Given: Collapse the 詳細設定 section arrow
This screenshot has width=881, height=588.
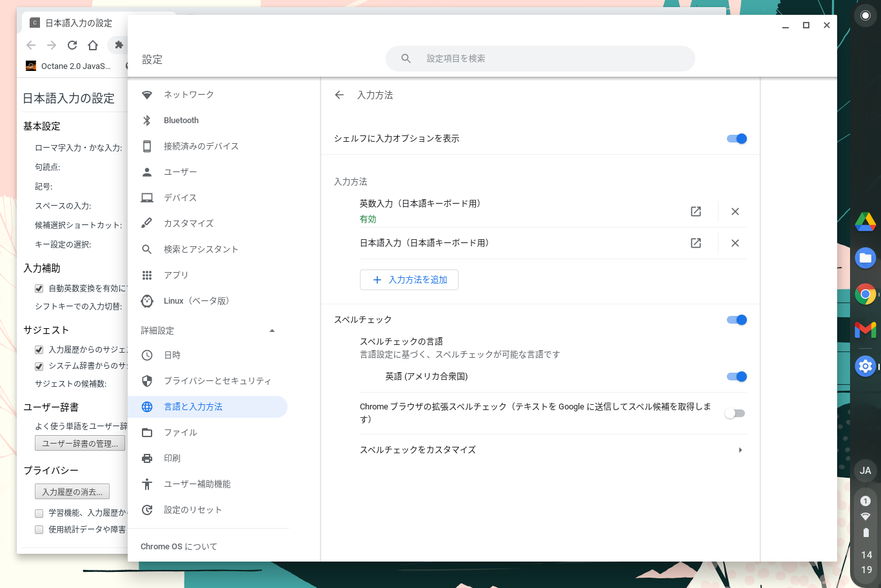Looking at the screenshot, I should click(x=272, y=331).
